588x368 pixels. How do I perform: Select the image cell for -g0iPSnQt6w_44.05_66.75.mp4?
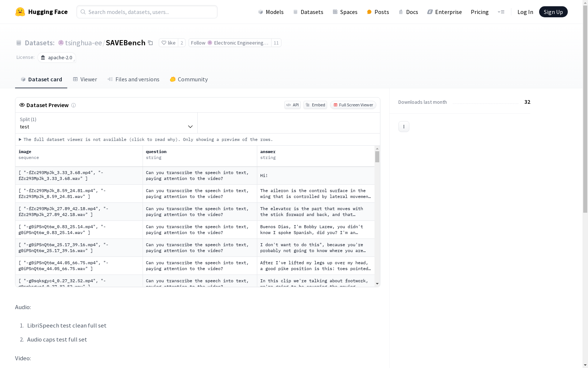79,266
